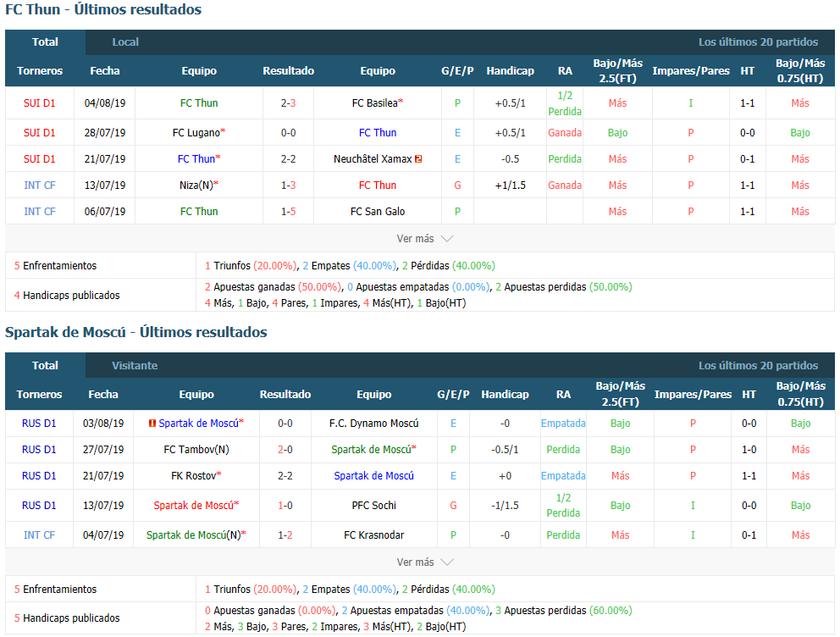The width and height of the screenshot is (840, 637).
Task: Click the 2-3 result of FC Thun vs FC Basilea
Action: click(288, 102)
